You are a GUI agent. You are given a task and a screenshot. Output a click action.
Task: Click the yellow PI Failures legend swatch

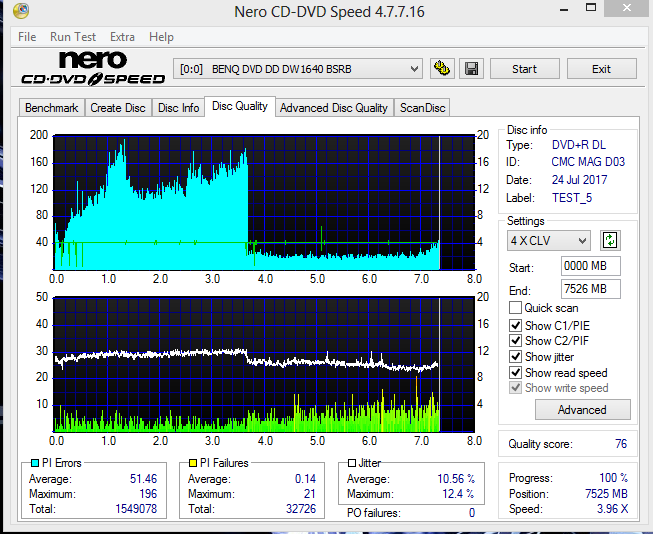coord(193,463)
